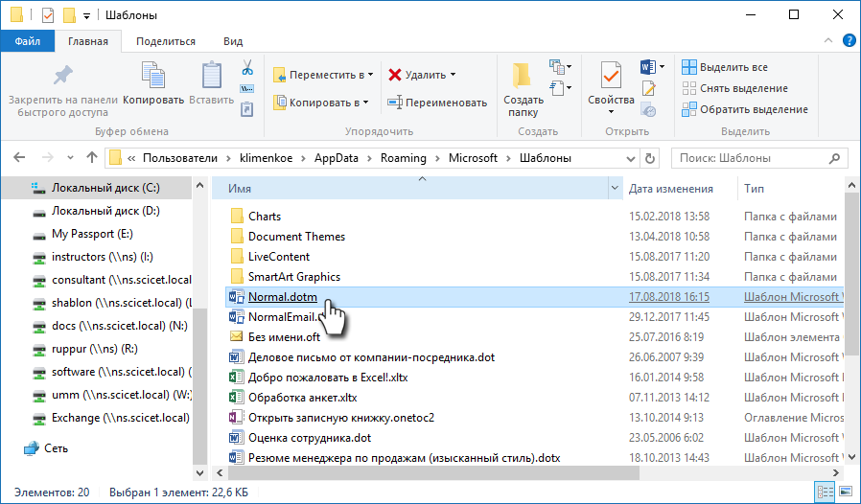Click the History clock icon
Viewport: 861px width, 504px height.
click(648, 109)
